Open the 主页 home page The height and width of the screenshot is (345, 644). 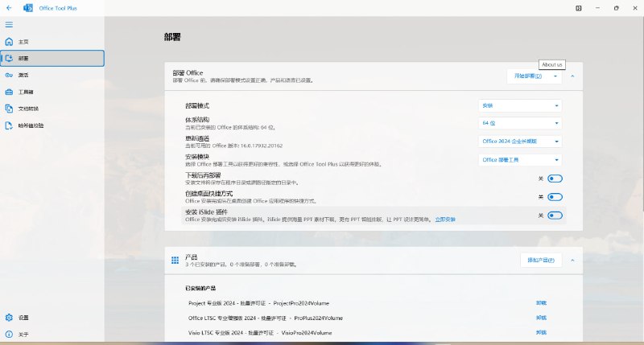coord(52,42)
